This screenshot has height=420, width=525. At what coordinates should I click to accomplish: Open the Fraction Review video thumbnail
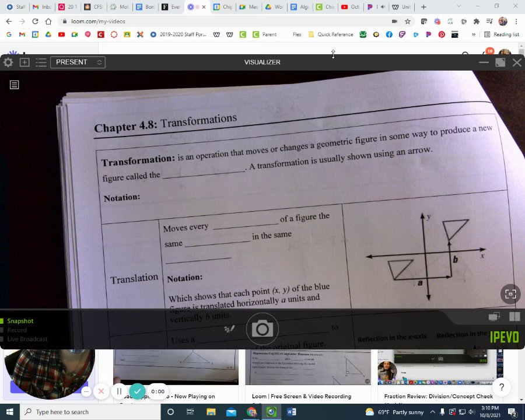440,367
